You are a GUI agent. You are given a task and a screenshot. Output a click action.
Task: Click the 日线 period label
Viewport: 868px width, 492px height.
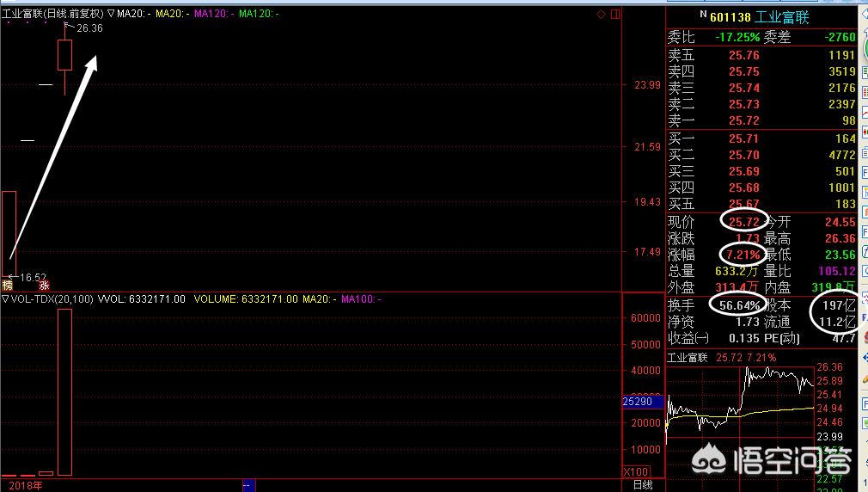coord(643,485)
